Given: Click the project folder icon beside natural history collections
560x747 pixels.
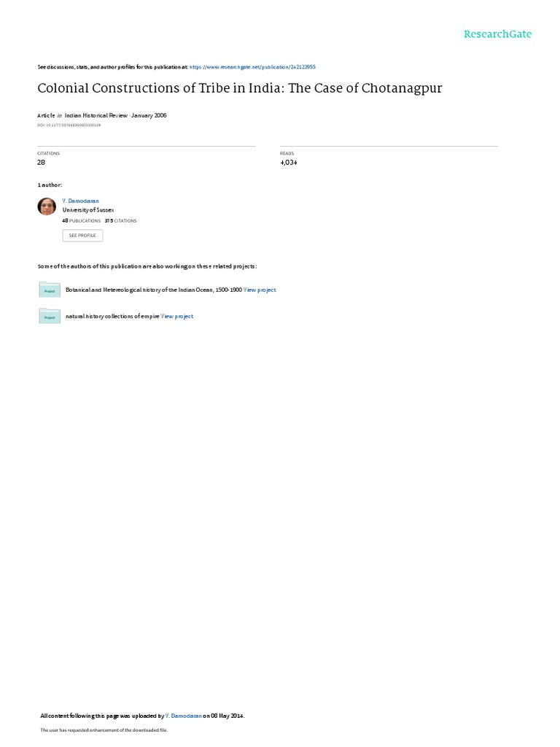Looking at the screenshot, I should point(50,316).
